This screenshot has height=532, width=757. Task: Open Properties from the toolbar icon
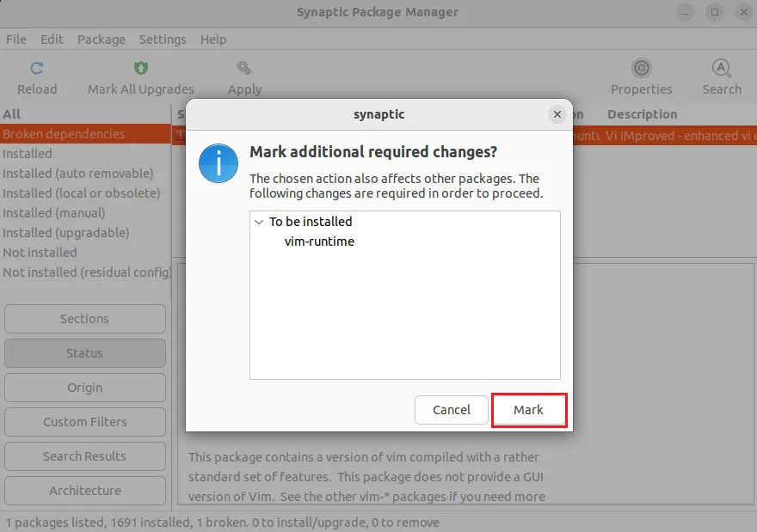[641, 68]
